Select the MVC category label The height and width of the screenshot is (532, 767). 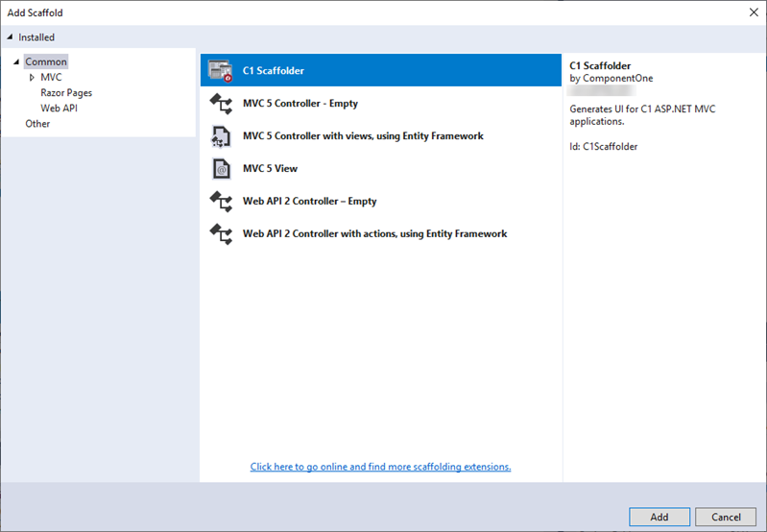click(x=51, y=78)
